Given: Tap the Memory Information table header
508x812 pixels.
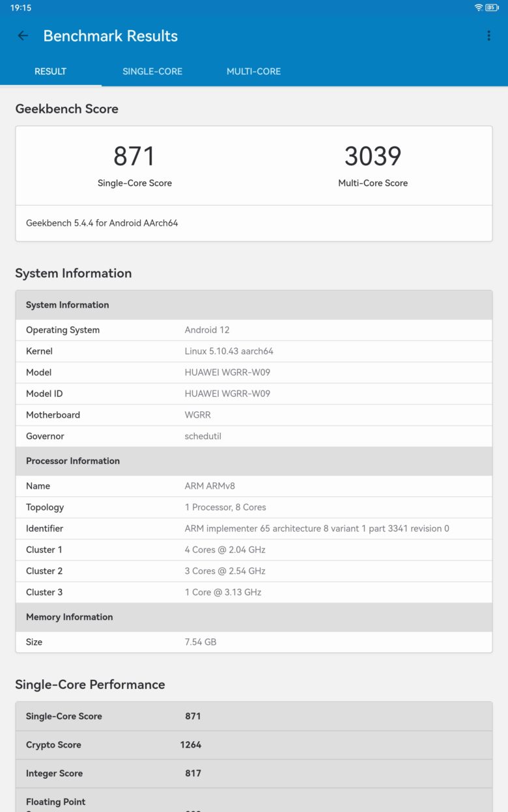Looking at the screenshot, I should pyautogui.click(x=254, y=617).
